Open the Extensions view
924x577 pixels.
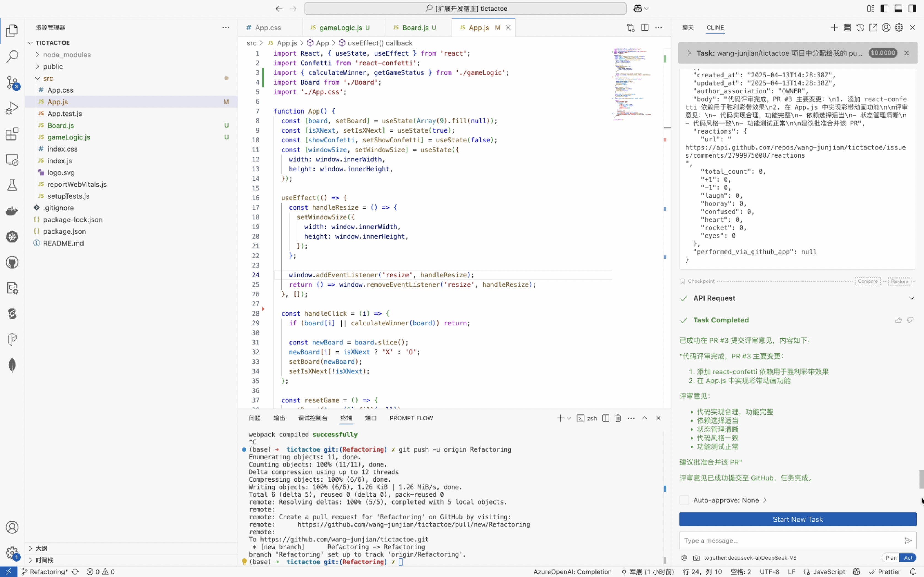[12, 134]
